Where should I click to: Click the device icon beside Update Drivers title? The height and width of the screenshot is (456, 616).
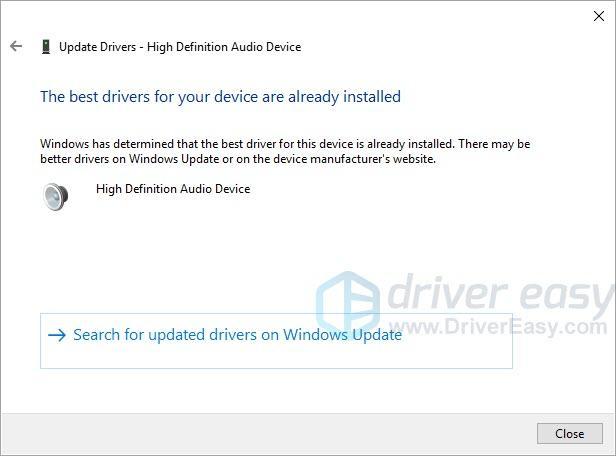pyautogui.click(x=46, y=47)
